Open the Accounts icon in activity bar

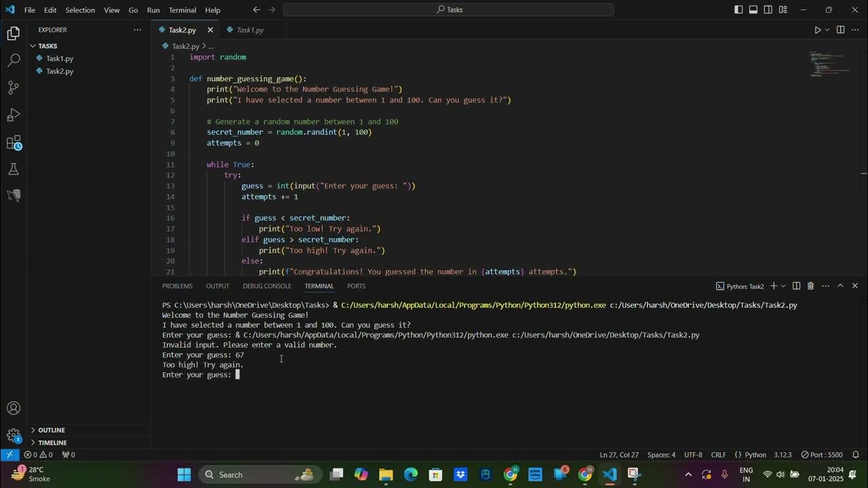click(13, 408)
